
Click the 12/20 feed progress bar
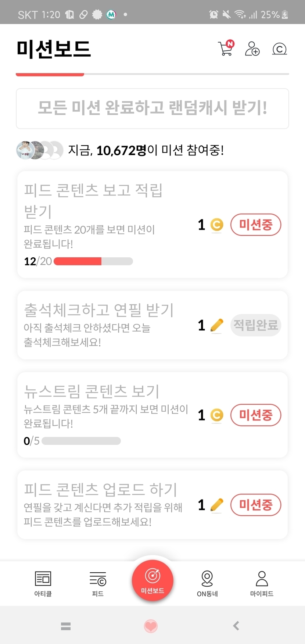[93, 261]
